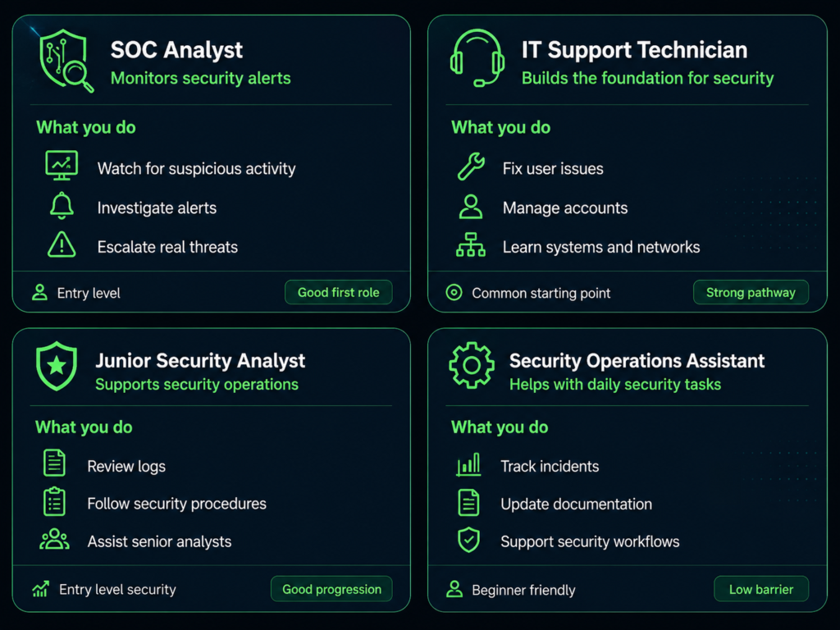Click the wrench icon beside Fix user issues

tap(471, 166)
